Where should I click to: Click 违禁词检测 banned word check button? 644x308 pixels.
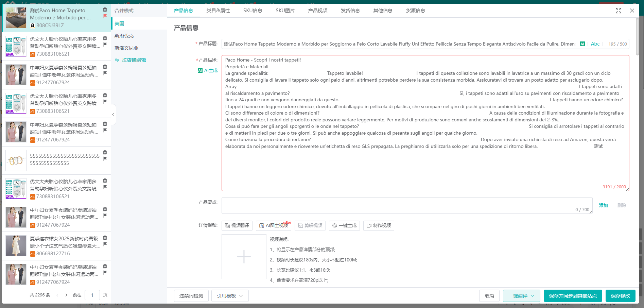191,296
